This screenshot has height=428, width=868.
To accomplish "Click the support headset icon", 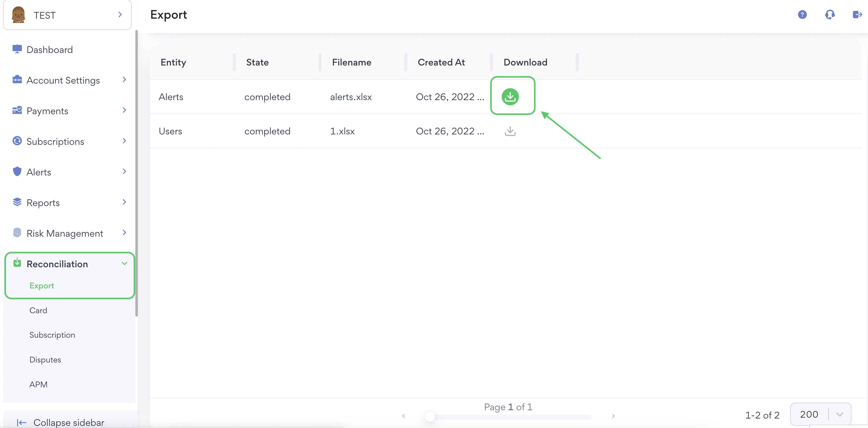I will click(x=830, y=14).
